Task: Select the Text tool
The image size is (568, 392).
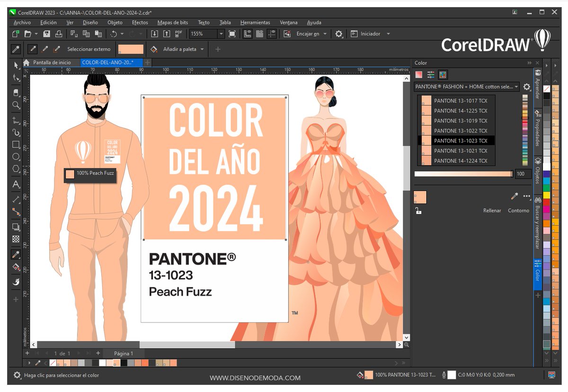Action: pos(16,184)
